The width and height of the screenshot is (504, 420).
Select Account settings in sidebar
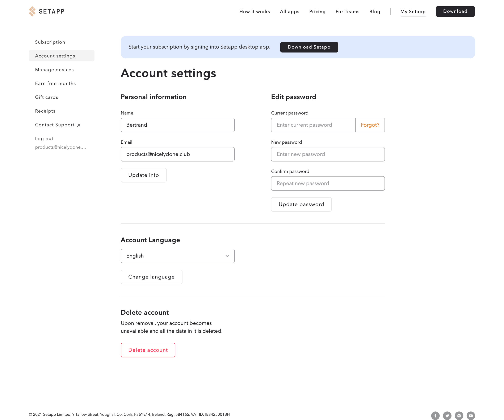[x=62, y=56]
